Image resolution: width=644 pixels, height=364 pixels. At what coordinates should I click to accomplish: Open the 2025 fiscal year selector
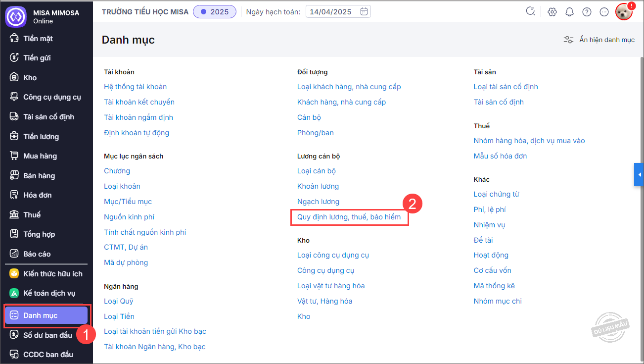coord(215,12)
